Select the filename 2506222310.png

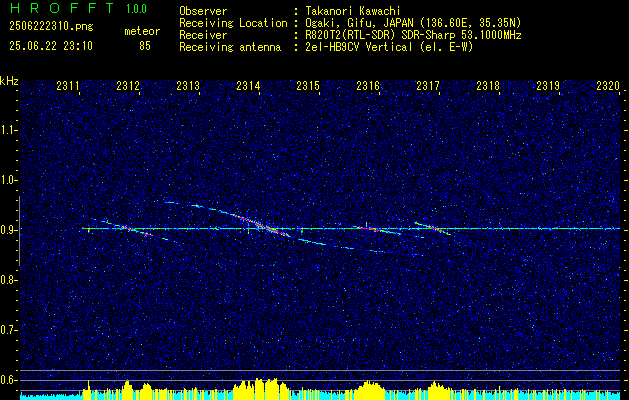pos(51,27)
